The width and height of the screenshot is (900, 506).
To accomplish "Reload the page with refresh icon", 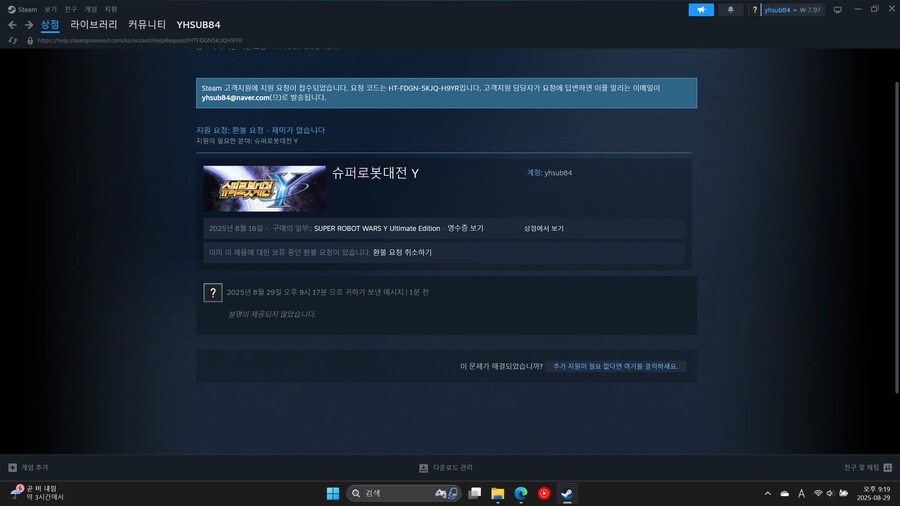I will tap(13, 41).
